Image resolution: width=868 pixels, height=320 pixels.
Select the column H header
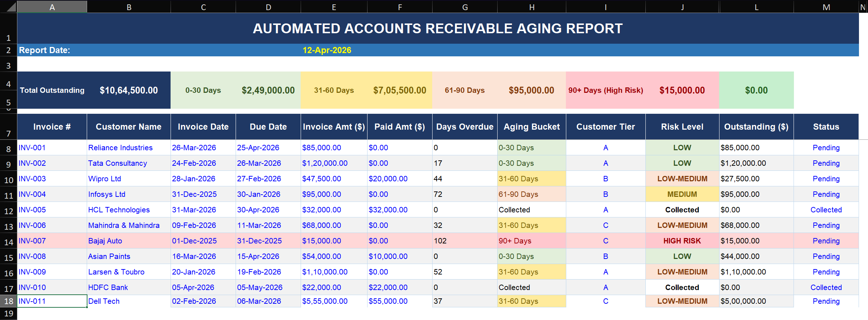532,7
